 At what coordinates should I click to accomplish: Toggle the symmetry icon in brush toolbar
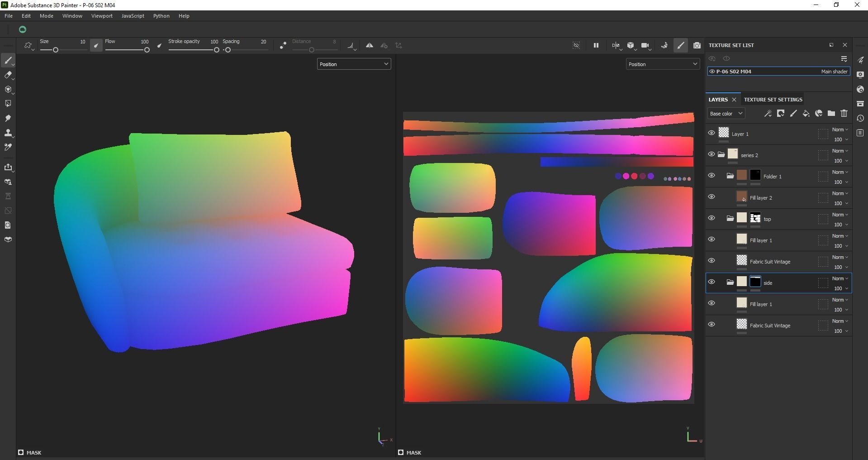370,45
